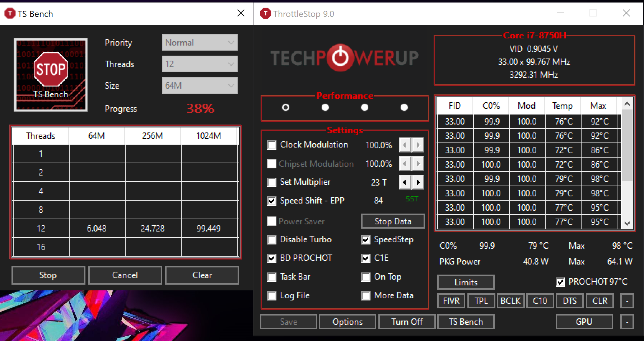The height and width of the screenshot is (341, 644).
Task: Click the 12-thread 64M result 6.048
Action: 97,228
